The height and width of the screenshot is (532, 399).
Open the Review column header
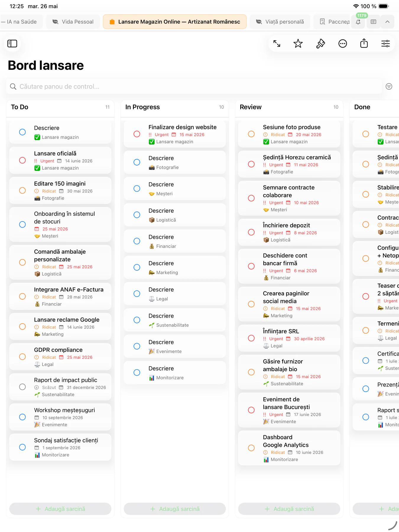pos(289,107)
